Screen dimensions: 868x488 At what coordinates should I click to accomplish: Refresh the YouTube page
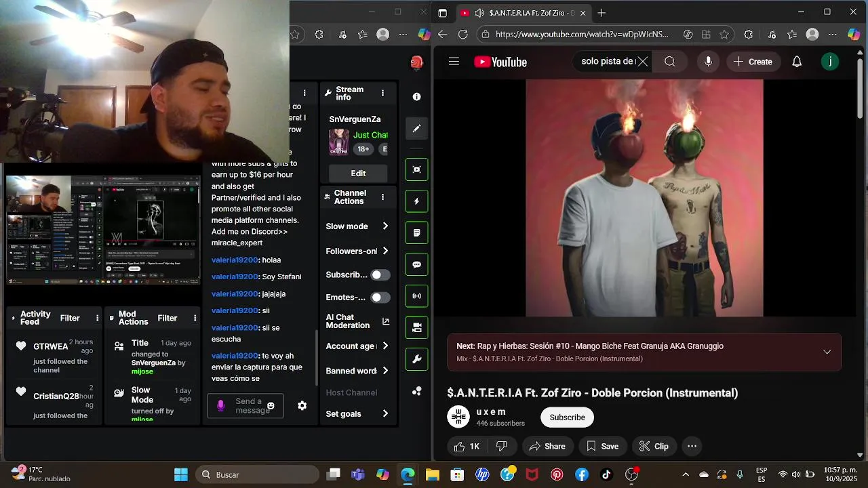tap(462, 34)
